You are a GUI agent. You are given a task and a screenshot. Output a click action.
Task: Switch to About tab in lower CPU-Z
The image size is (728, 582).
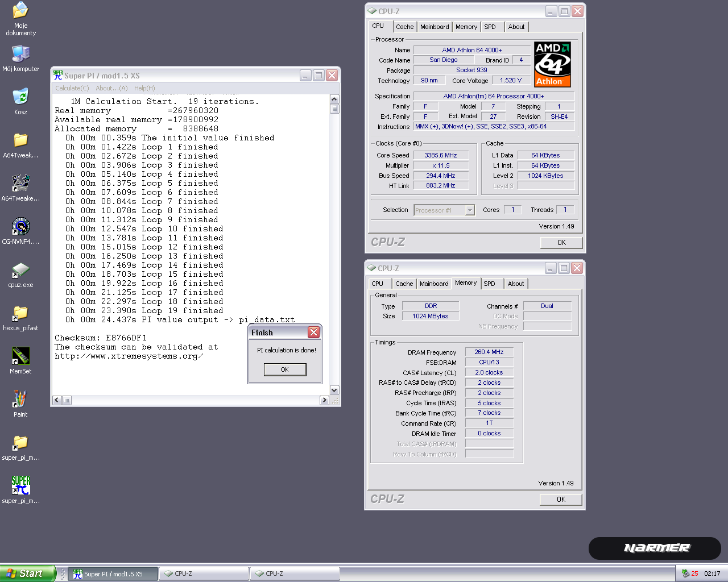click(x=516, y=284)
